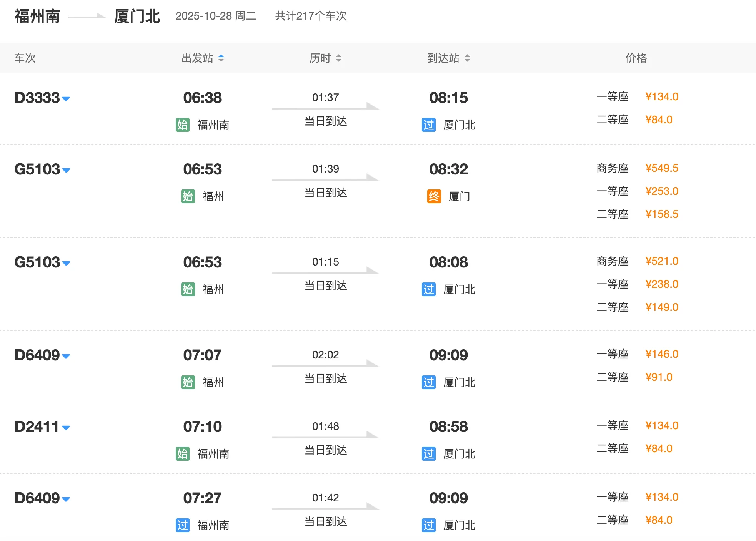The width and height of the screenshot is (756, 541).
Task: Click the 厦门北 destination label in the header
Action: (137, 16)
